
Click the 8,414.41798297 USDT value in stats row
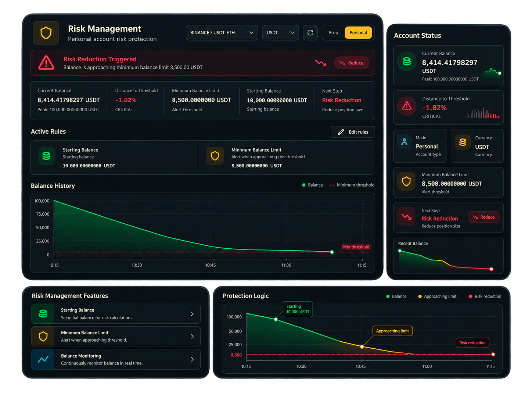click(69, 100)
